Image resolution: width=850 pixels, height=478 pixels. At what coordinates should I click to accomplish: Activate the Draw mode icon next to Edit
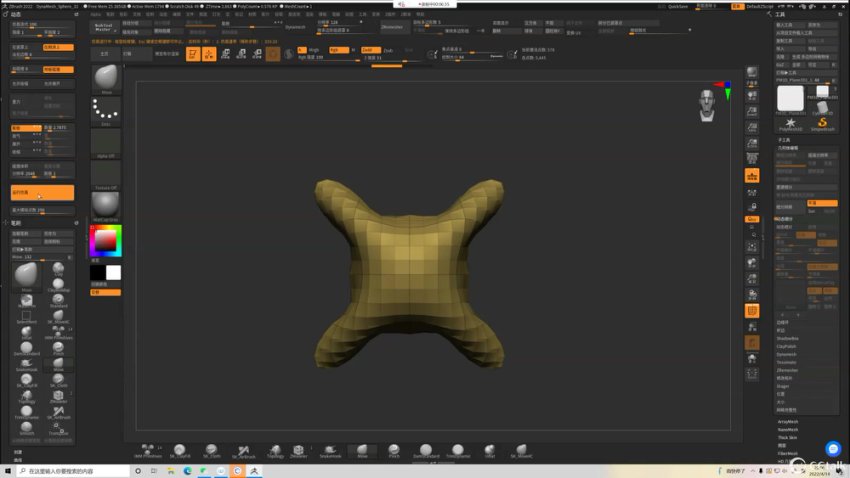click(209, 53)
